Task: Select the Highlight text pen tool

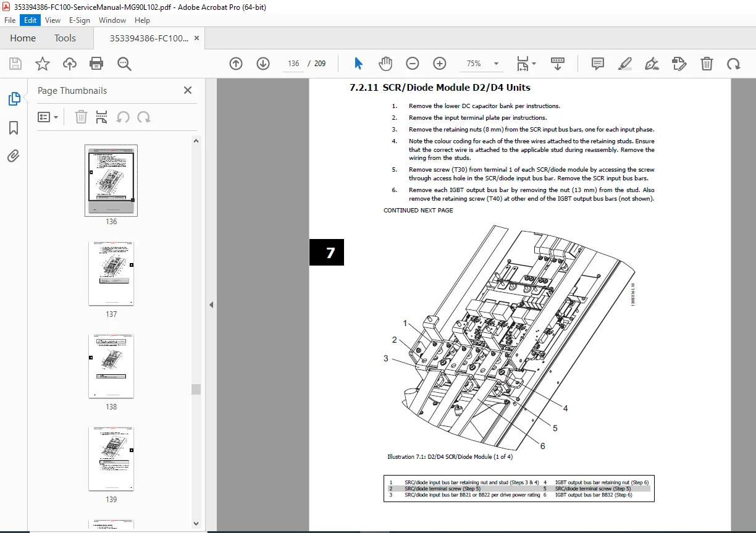Action: click(x=624, y=64)
